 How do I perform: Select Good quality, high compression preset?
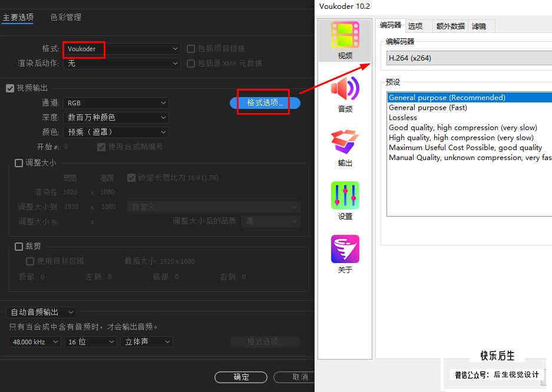(470, 128)
